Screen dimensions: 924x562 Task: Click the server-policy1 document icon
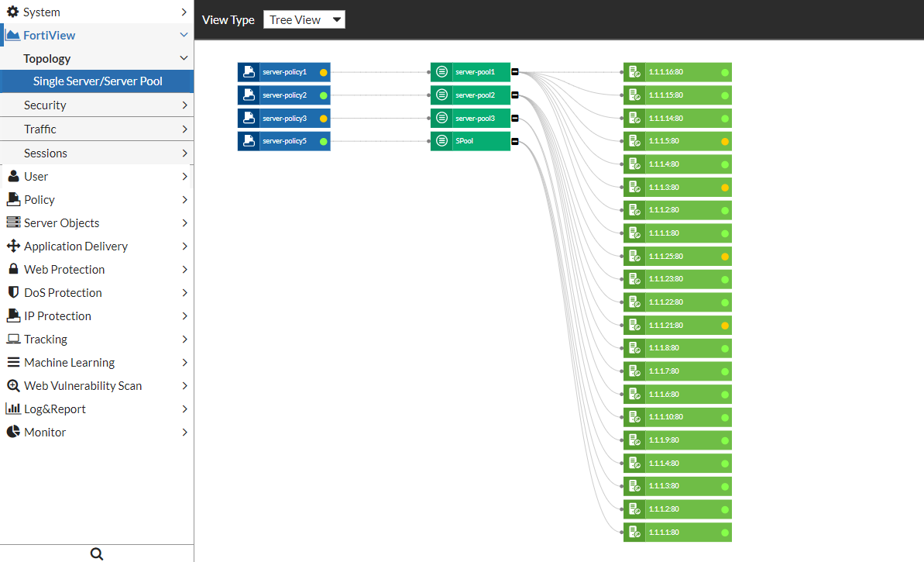pos(249,72)
